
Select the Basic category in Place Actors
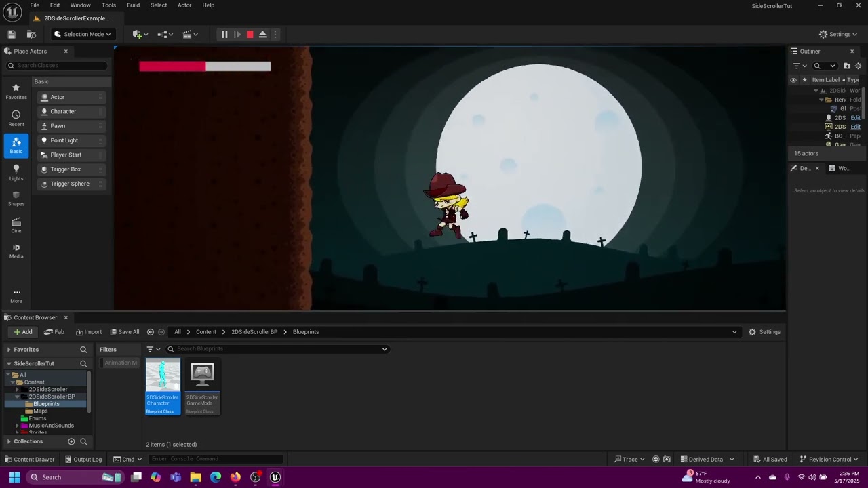tap(16, 146)
